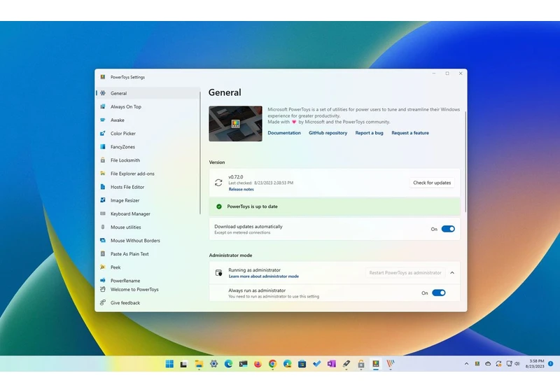
Task: Click the Image Resizer sidebar icon
Action: (x=103, y=200)
